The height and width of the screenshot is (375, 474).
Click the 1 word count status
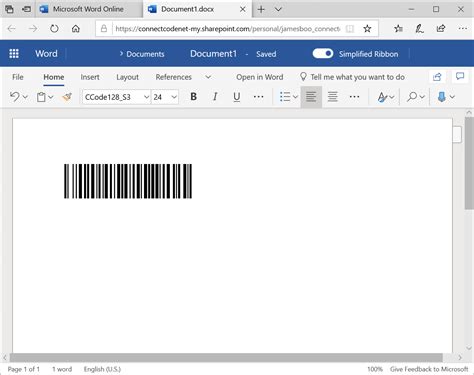click(62, 369)
